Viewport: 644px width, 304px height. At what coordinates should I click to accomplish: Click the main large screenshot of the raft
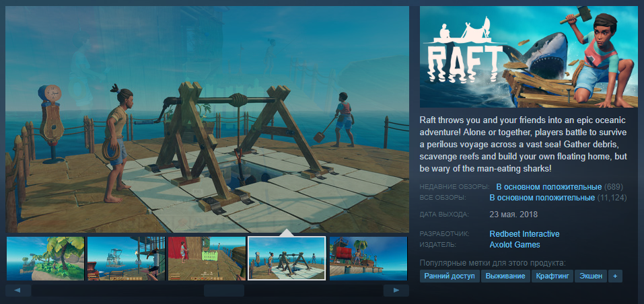[207, 120]
